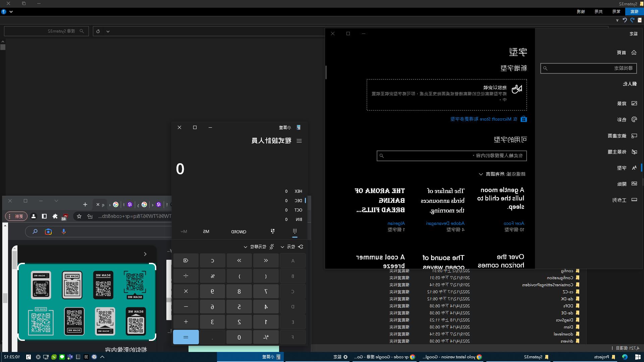Toggle Chrome's side panel icon
644x362 pixels.
44,216
